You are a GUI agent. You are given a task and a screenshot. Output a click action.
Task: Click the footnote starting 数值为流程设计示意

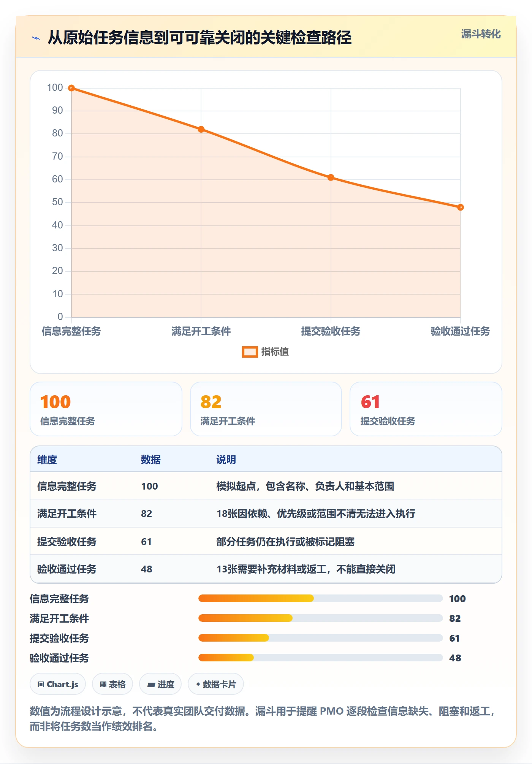262,718
